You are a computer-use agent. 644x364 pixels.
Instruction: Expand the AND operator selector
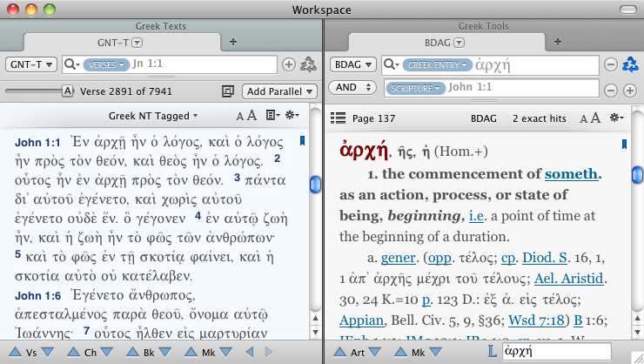[352, 90]
